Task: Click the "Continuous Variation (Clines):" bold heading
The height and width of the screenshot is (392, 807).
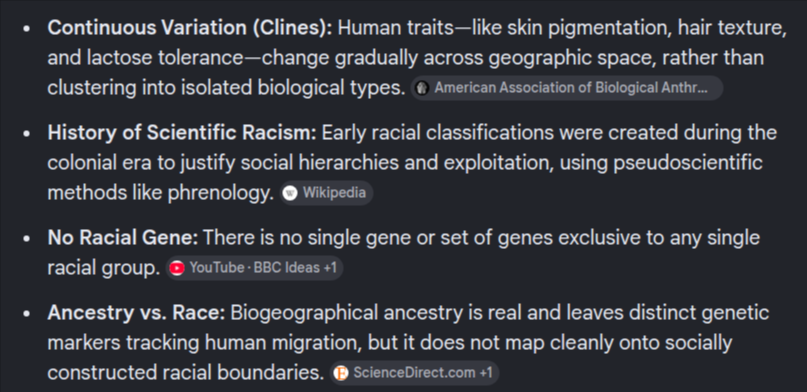Action: pos(190,28)
